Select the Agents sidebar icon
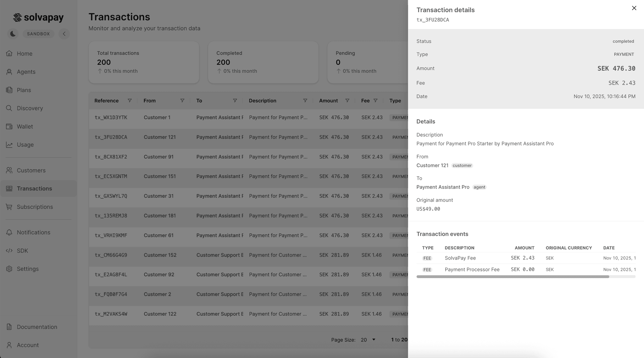Image resolution: width=644 pixels, height=358 pixels. coord(26,72)
